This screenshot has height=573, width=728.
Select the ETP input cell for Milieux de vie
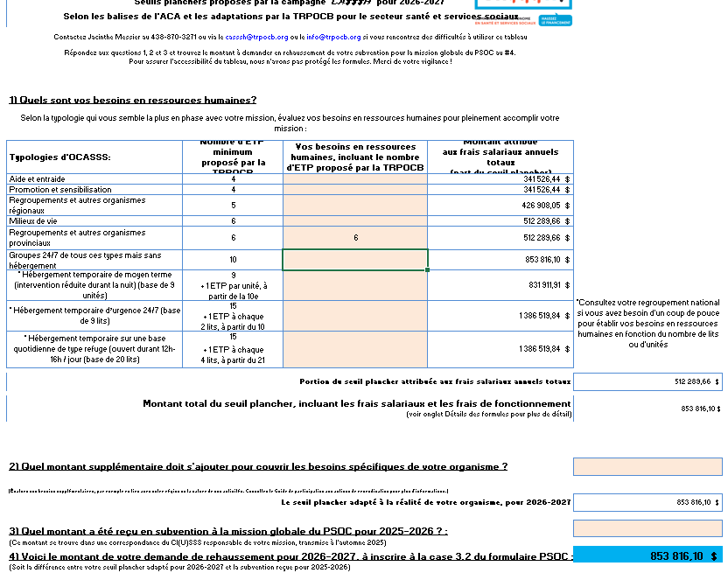[354, 221]
